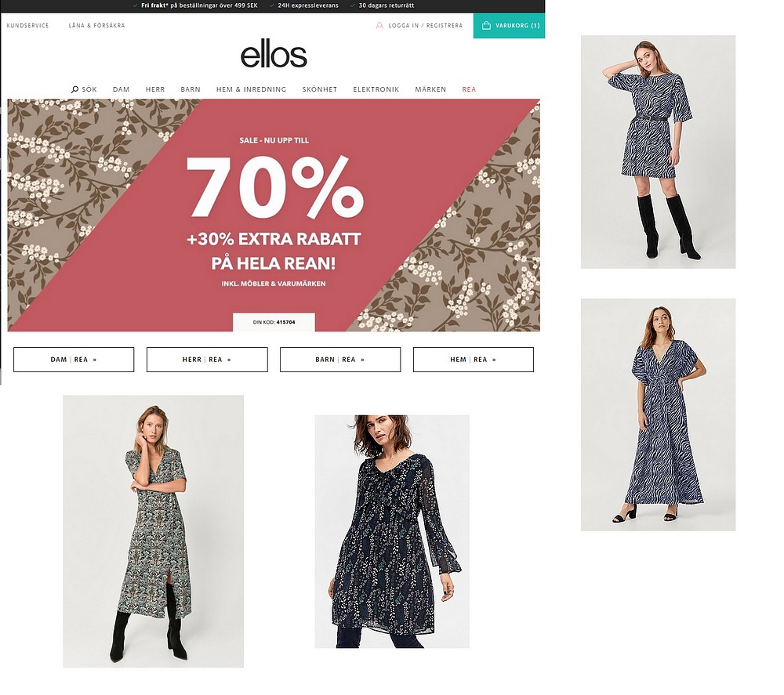The height and width of the screenshot is (695, 784).
Task: Open the 70% sale banner
Action: [x=274, y=215]
